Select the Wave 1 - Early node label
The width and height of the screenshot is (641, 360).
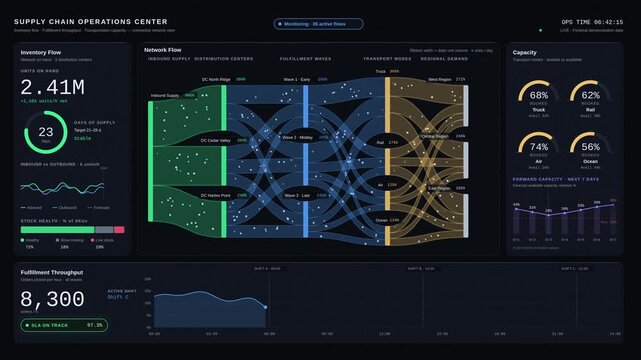[297, 79]
